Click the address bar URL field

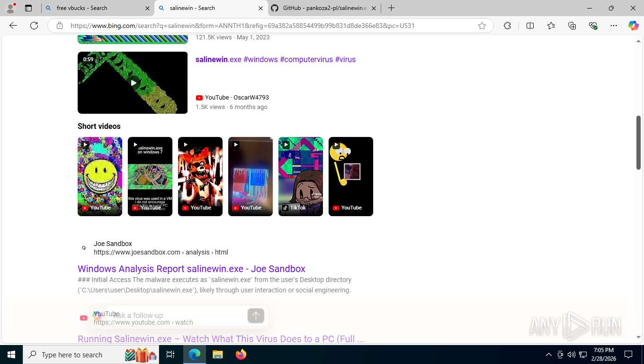pos(270,26)
